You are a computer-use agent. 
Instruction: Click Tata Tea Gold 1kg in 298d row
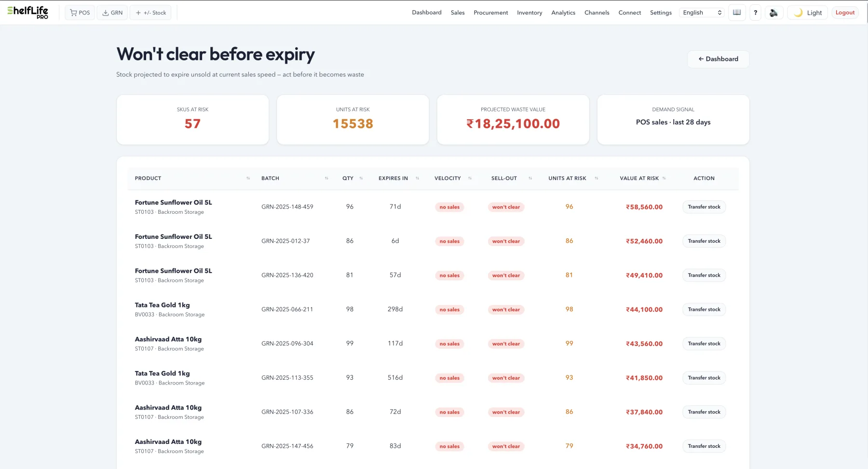point(163,305)
